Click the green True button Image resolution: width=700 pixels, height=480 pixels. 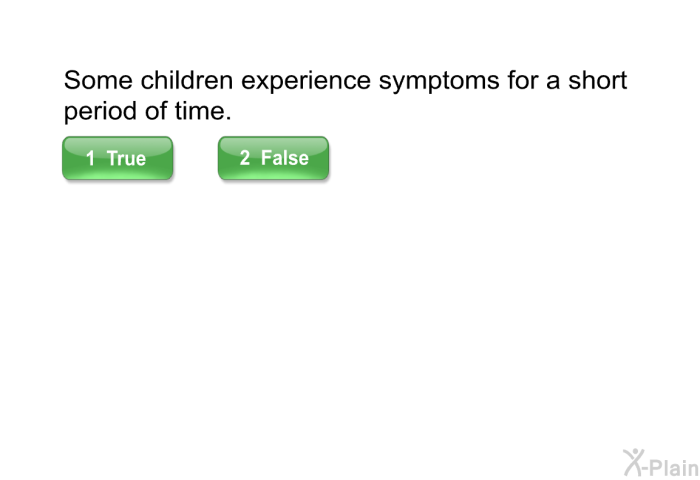click(x=117, y=158)
